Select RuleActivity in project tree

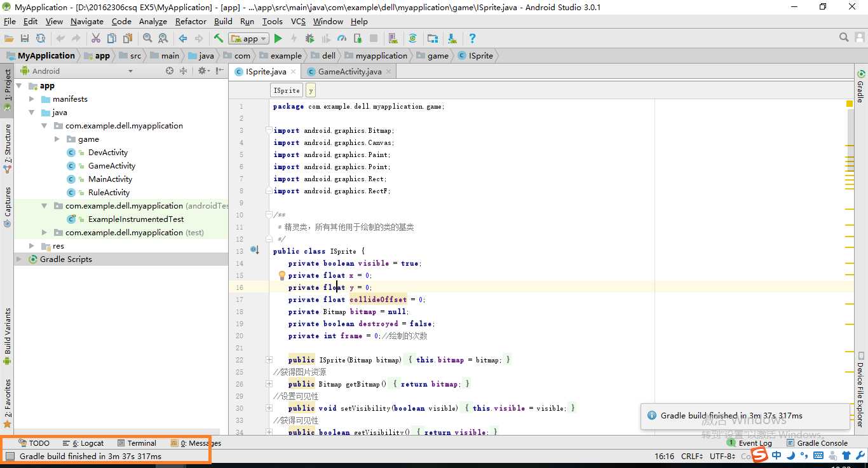[109, 193]
